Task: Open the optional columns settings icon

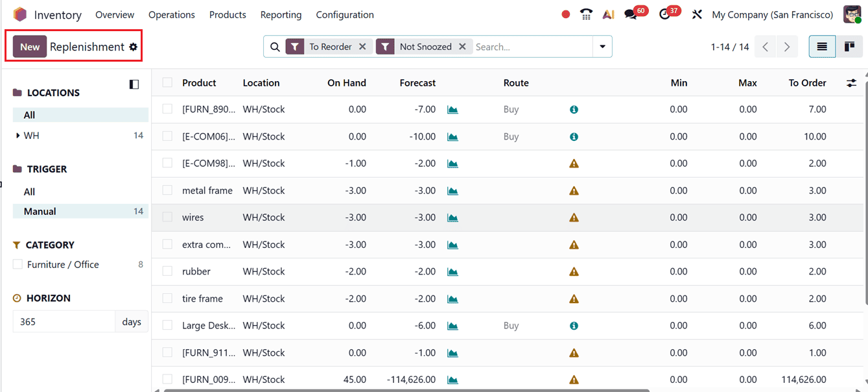Action: pos(850,83)
